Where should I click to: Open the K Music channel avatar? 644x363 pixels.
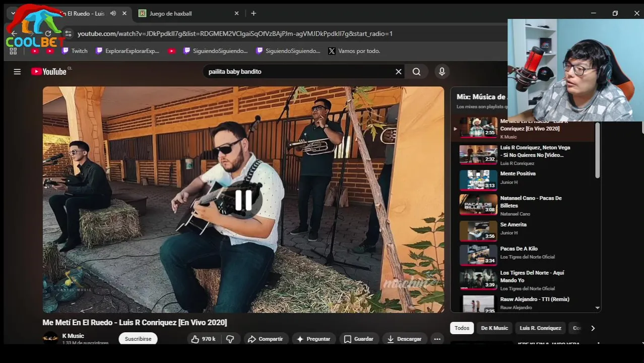coord(50,338)
